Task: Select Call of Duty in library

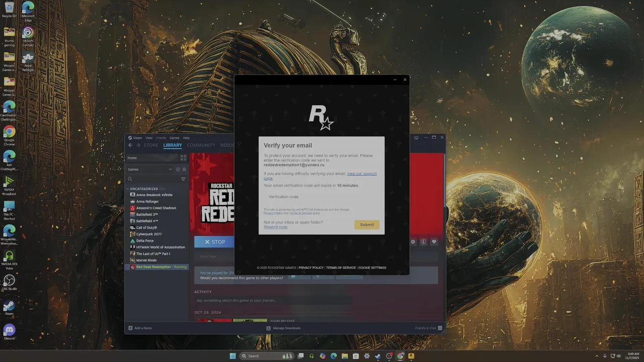Action: pos(156,227)
